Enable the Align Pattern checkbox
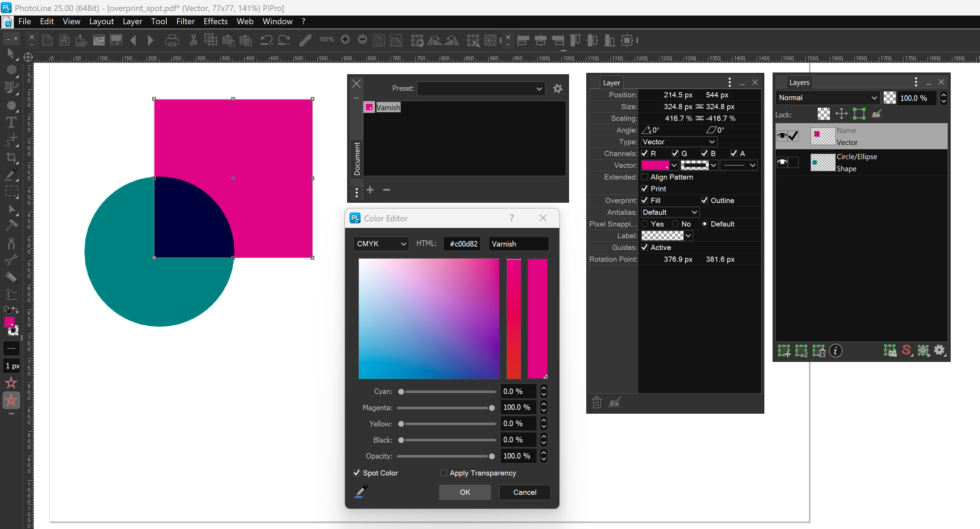 click(x=645, y=177)
